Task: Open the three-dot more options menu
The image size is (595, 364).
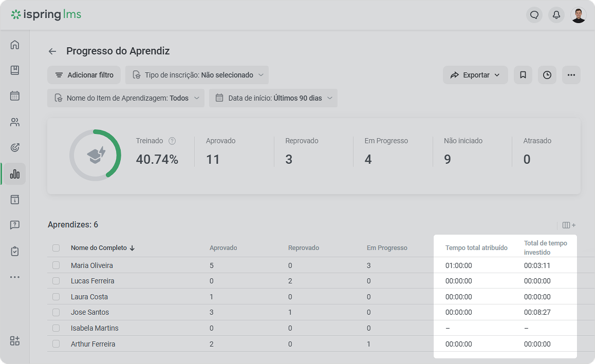Action: coord(571,75)
